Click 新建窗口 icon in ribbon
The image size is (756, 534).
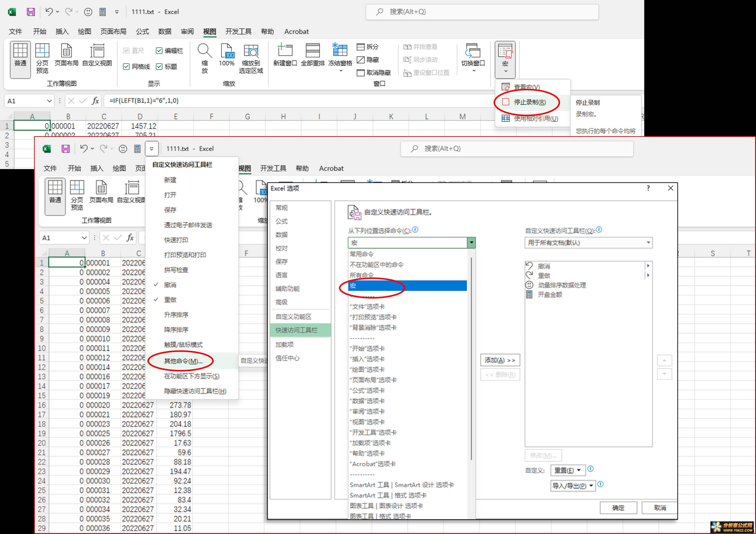click(x=285, y=50)
